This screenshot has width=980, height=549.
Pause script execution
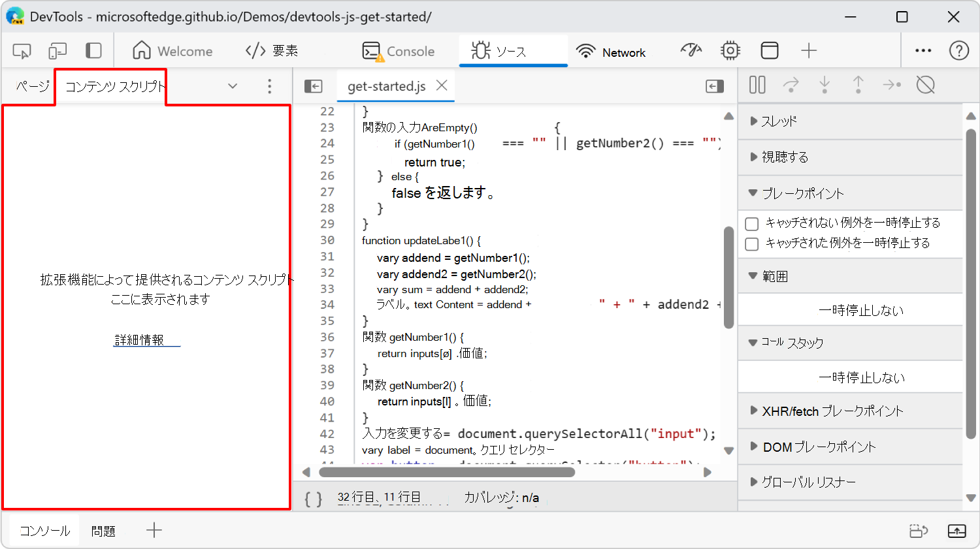[x=757, y=85]
